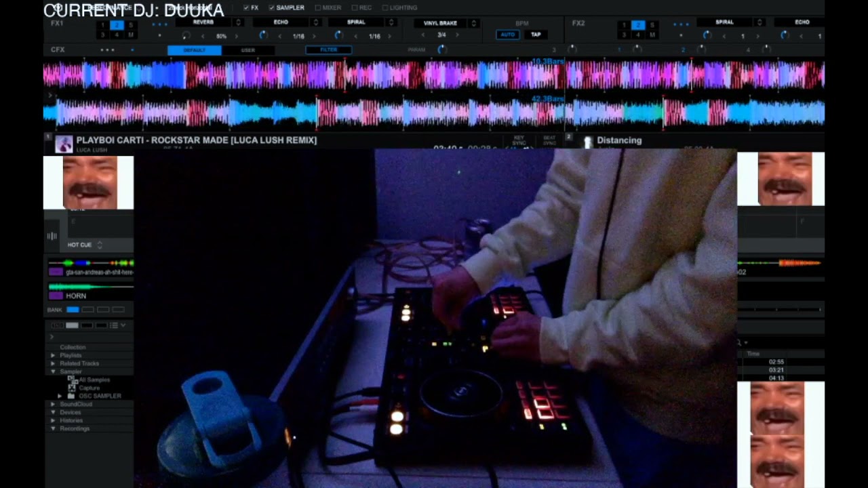868x488 pixels.
Task: Open Recordings tree item
Action: (75, 428)
